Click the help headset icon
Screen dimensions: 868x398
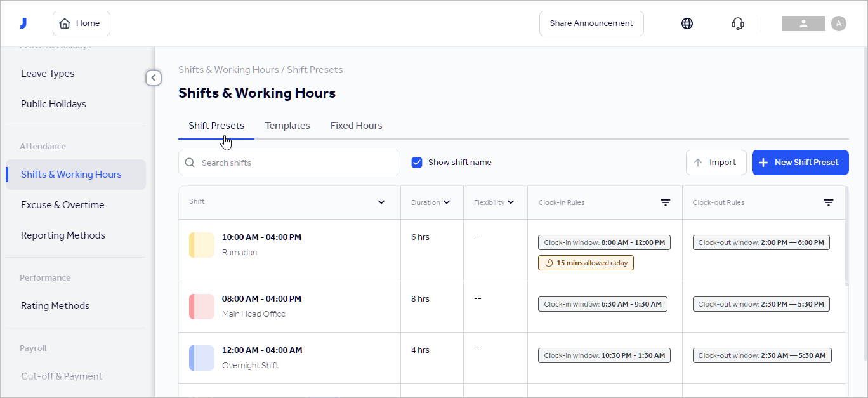point(737,23)
